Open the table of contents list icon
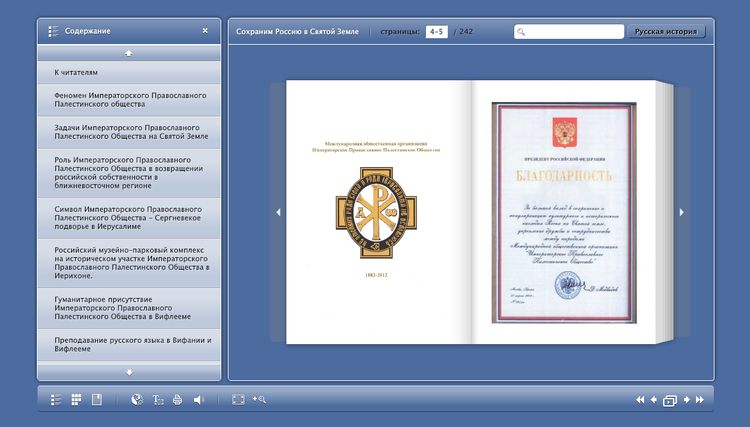750x427 pixels. coord(56,400)
